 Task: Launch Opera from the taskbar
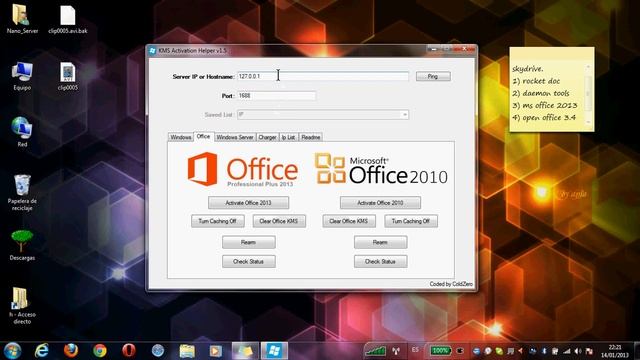click(x=129, y=351)
